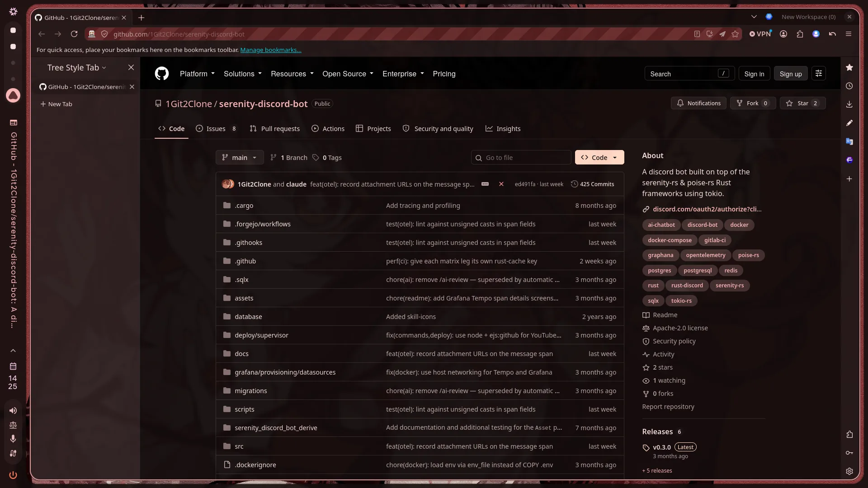Open sidebar notes pencil icon

pos(849,123)
